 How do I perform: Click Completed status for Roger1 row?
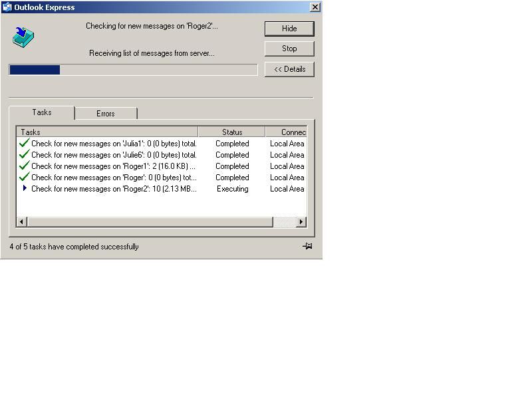click(x=232, y=166)
